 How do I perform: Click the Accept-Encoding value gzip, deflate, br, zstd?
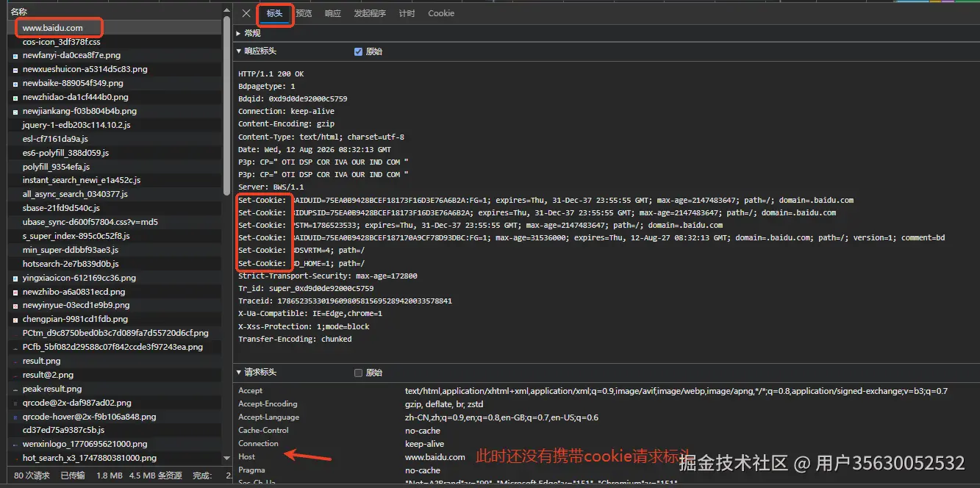tap(443, 403)
